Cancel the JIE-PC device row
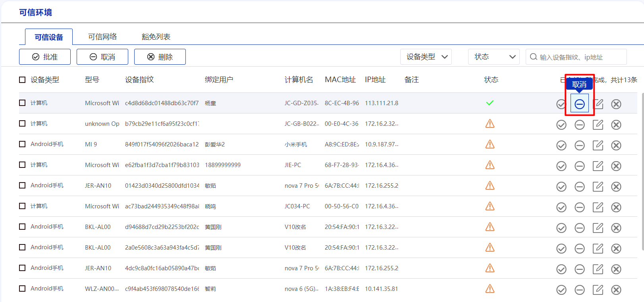The height and width of the screenshot is (302, 644). coord(580,166)
